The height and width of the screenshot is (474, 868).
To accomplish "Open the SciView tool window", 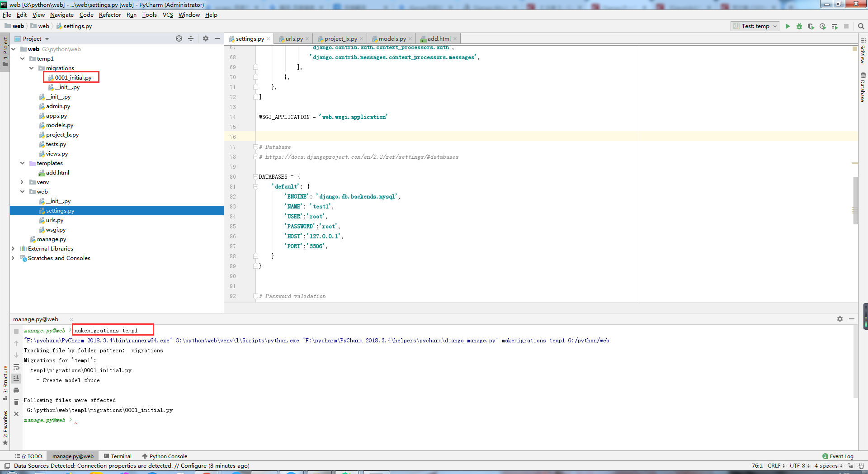I will tap(863, 51).
